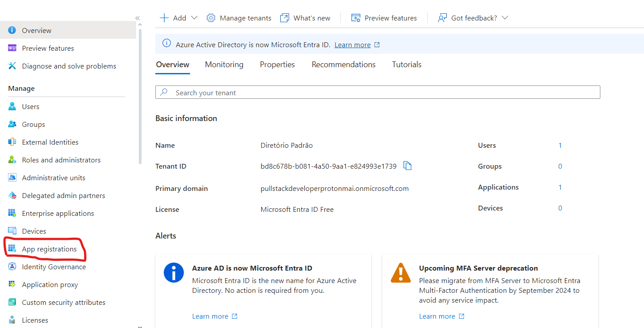Click the Administrative units icon
This screenshot has width=644, height=328.
(x=12, y=178)
